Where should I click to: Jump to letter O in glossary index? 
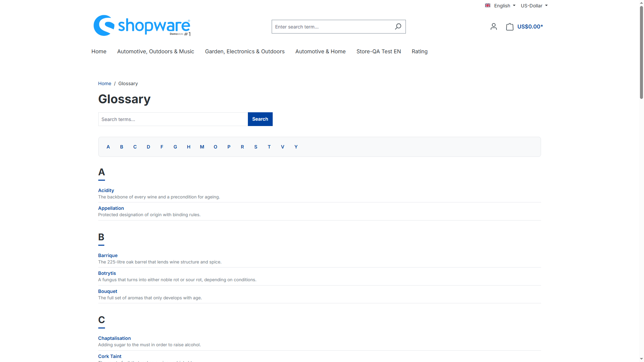pyautogui.click(x=216, y=147)
